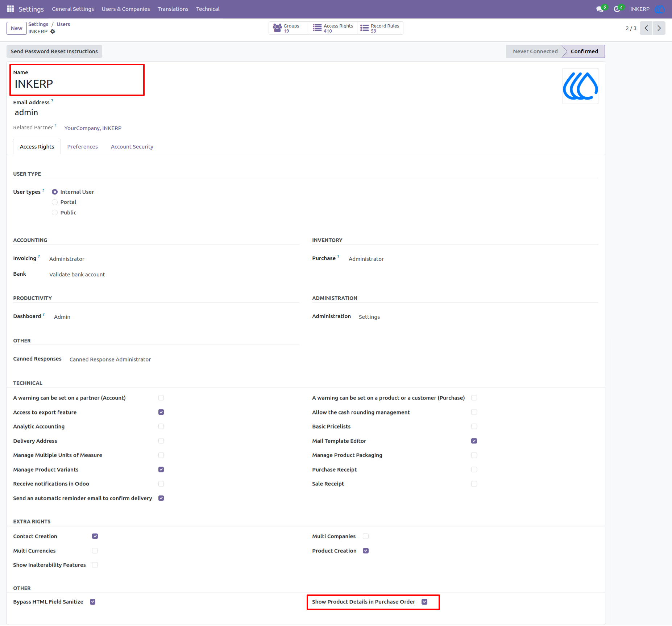Select the Internal User radio option
The height and width of the screenshot is (626, 672).
point(55,192)
